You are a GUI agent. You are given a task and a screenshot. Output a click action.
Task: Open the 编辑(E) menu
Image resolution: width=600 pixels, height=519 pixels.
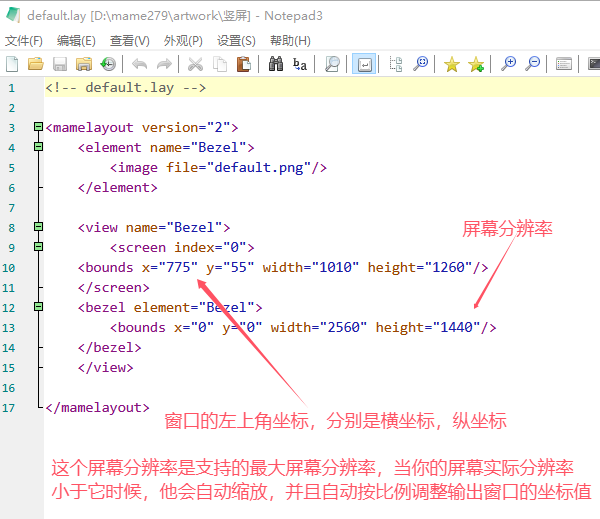[x=76, y=41]
